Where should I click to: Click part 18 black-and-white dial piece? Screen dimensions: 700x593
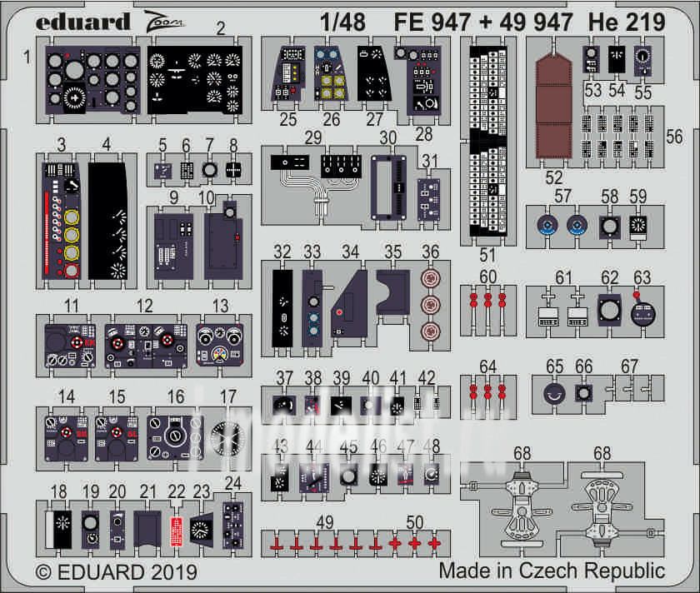(58, 530)
